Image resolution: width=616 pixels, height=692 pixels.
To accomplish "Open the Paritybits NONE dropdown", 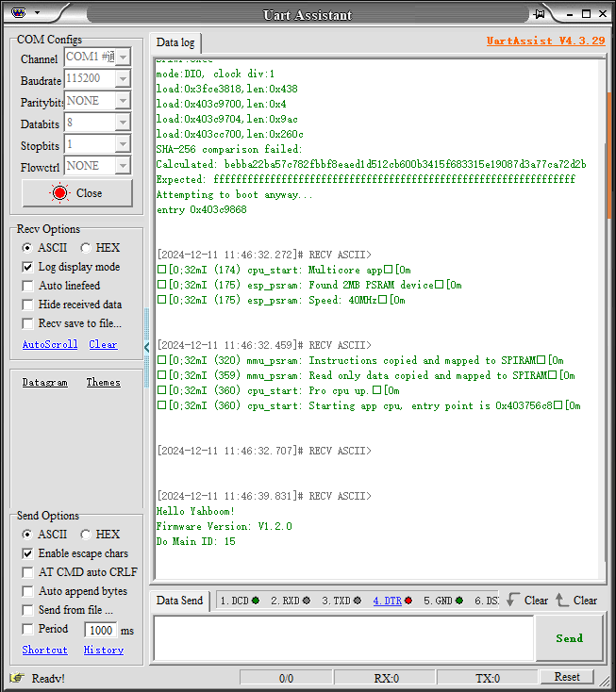I will [x=123, y=101].
